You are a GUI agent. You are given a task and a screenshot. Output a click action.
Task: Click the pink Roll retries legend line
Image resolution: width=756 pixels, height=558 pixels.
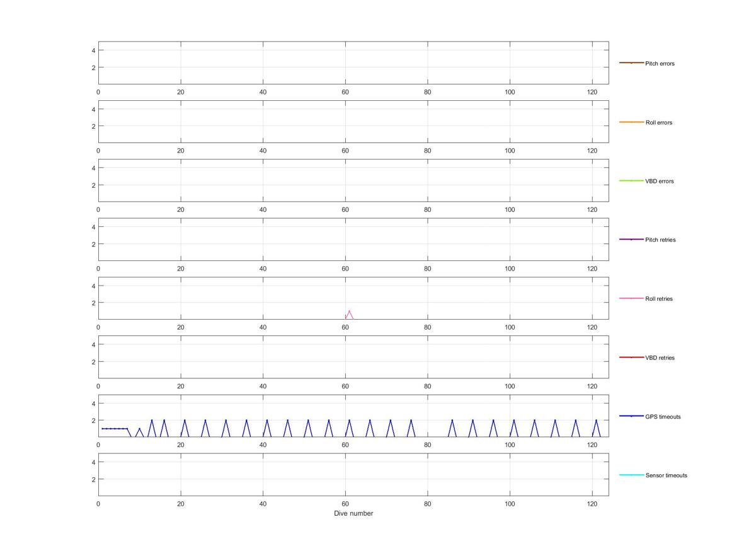631,298
